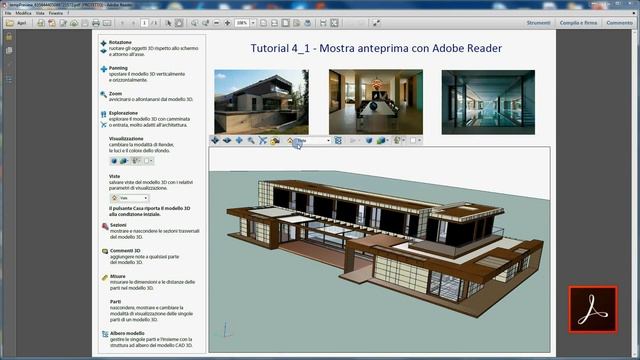Image resolution: width=640 pixels, height=360 pixels.
Task: Open page thumbnails panel in left sidebar
Action: [x=9, y=51]
